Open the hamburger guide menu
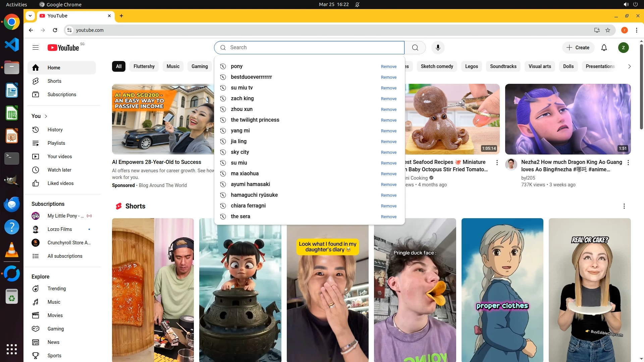Viewport: 644px width, 362px height. (x=36, y=48)
